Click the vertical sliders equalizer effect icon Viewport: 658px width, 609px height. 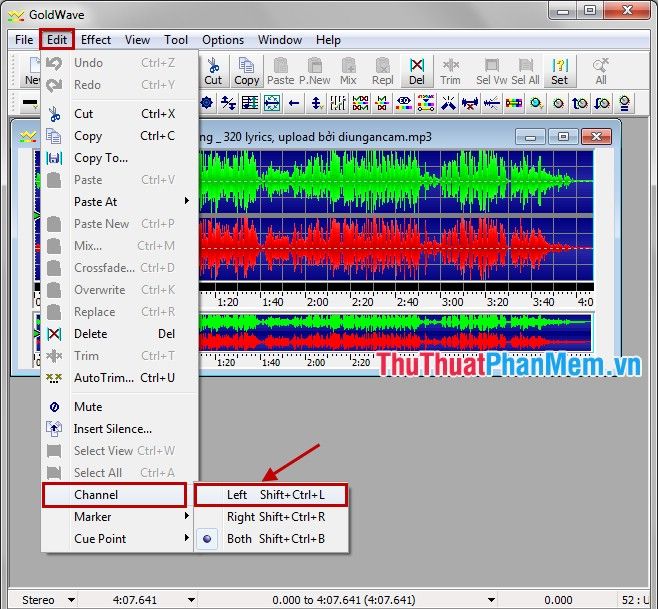tap(337, 103)
